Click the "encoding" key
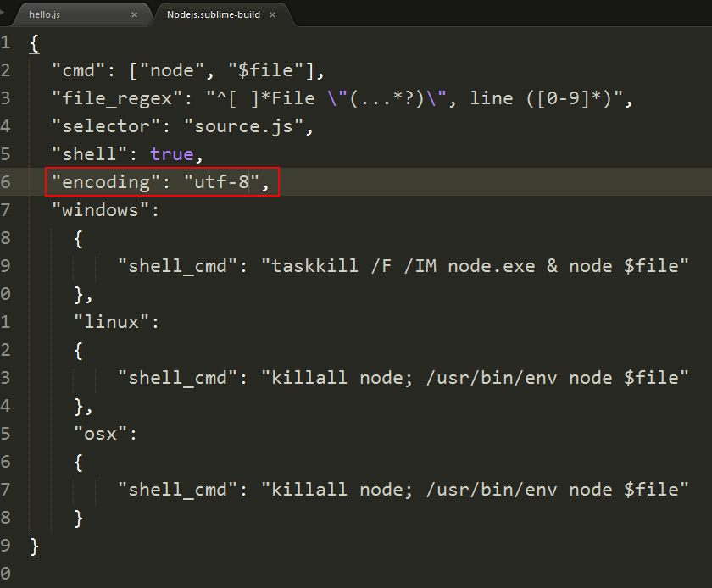 point(106,182)
